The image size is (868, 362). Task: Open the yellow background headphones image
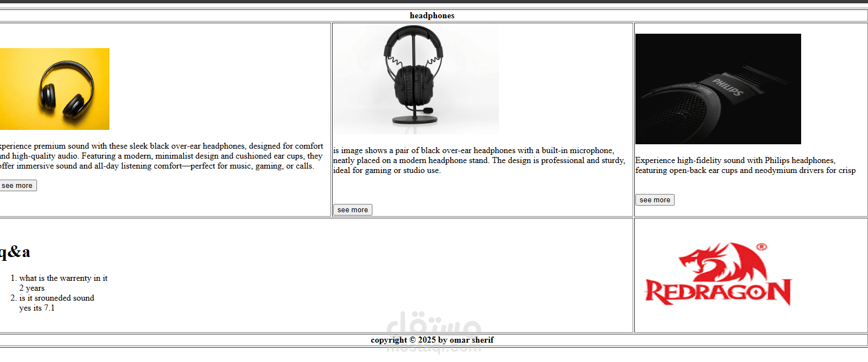54,89
